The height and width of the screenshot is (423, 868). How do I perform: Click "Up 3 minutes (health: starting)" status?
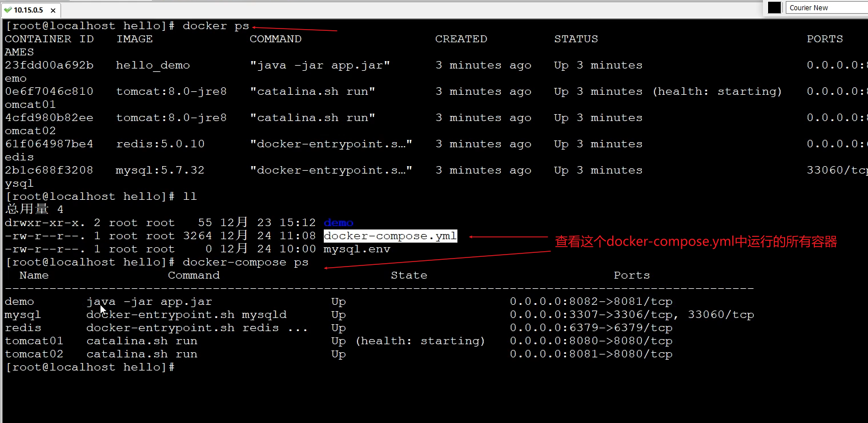tap(668, 91)
